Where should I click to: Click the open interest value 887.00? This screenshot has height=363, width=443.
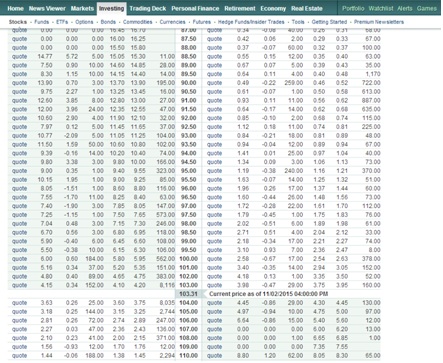[371, 101]
